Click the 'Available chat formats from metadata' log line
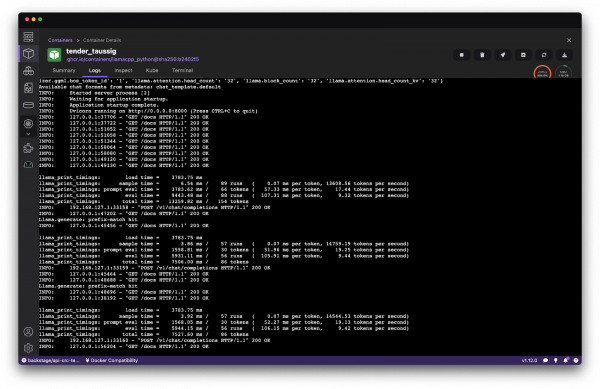The width and height of the screenshot is (600, 389). [130, 87]
